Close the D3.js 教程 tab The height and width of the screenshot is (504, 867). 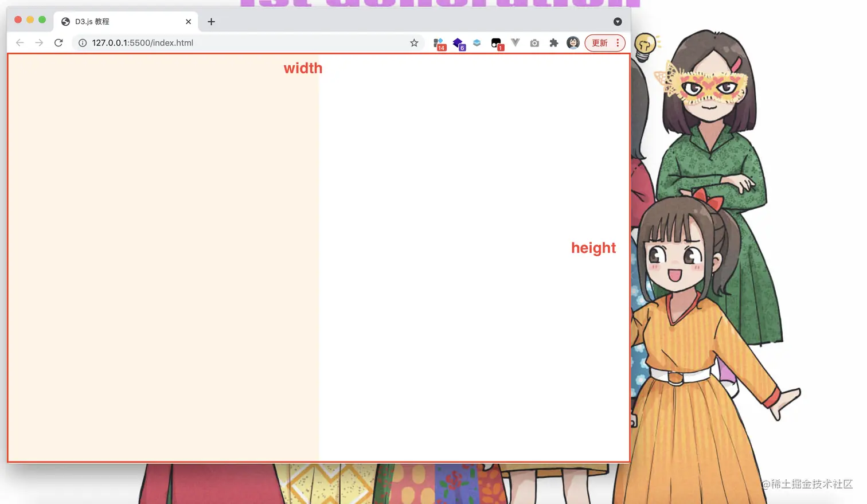click(188, 22)
